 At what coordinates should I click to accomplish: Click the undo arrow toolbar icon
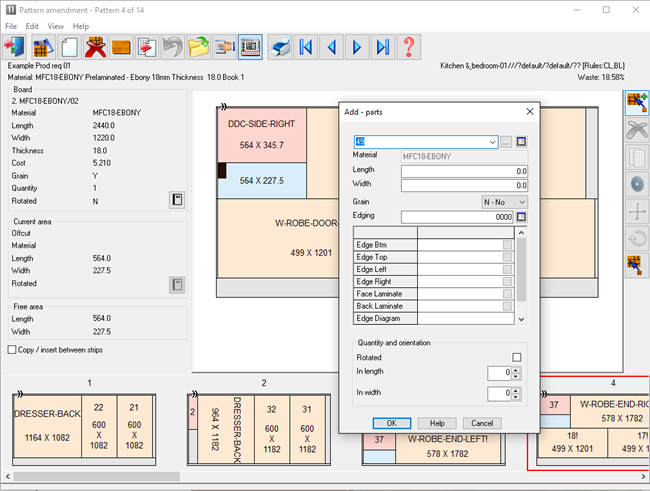coord(173,47)
